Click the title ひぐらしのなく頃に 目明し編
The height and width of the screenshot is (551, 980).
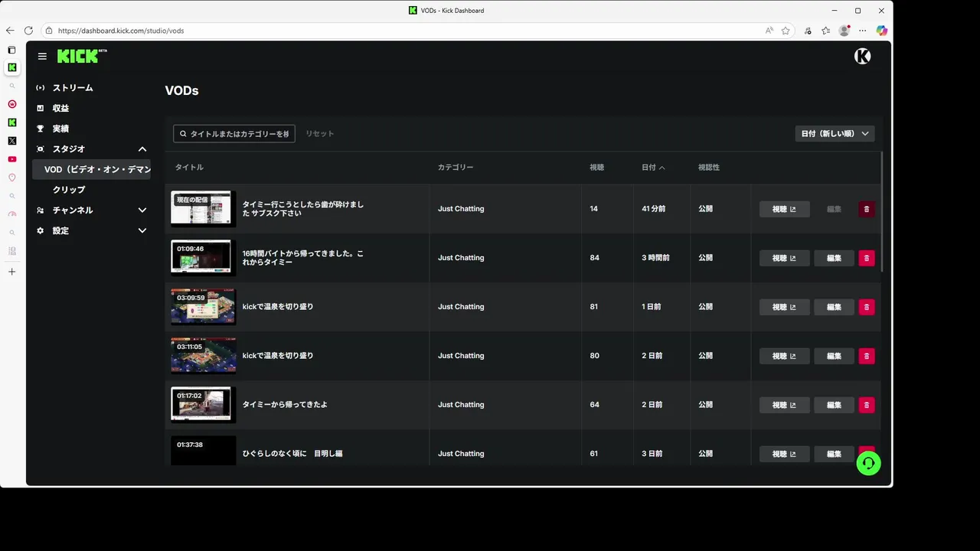coord(292,454)
